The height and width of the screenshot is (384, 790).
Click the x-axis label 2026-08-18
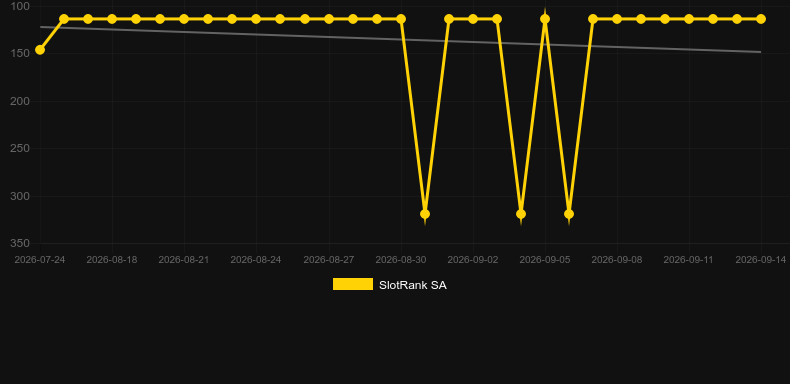click(x=112, y=260)
